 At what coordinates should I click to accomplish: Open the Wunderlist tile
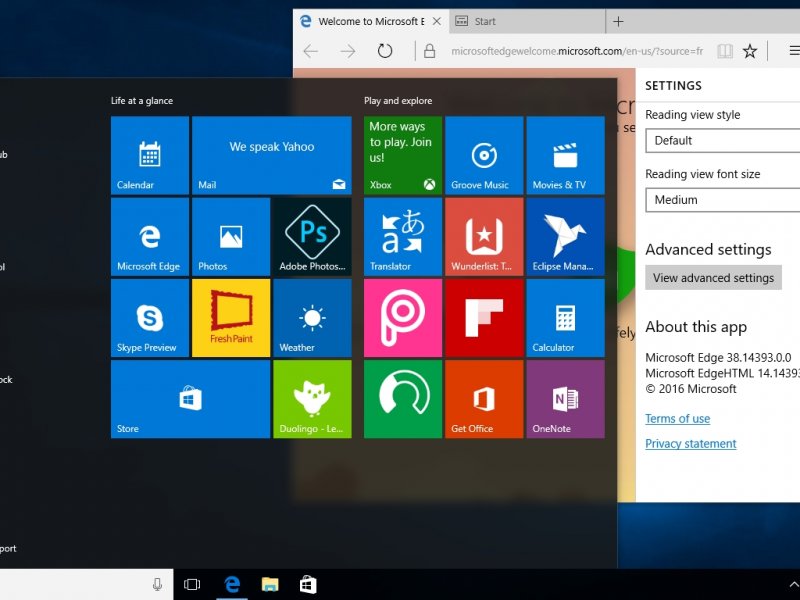click(484, 237)
